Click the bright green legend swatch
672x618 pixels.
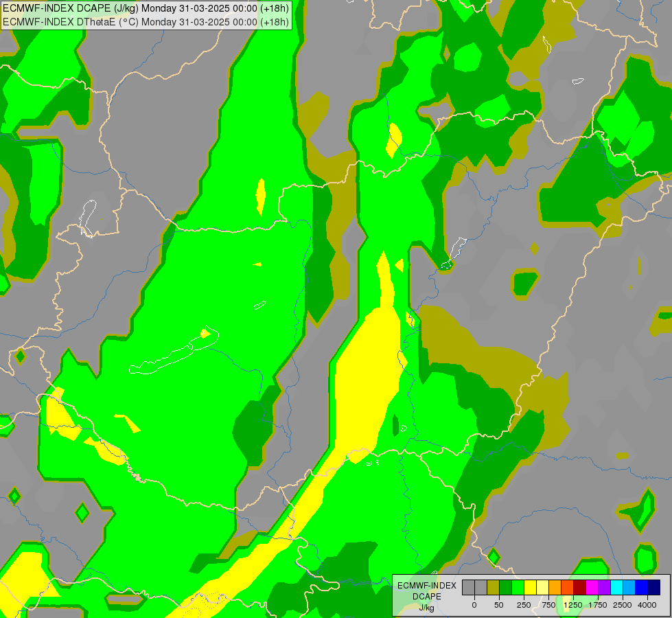pyautogui.click(x=518, y=587)
